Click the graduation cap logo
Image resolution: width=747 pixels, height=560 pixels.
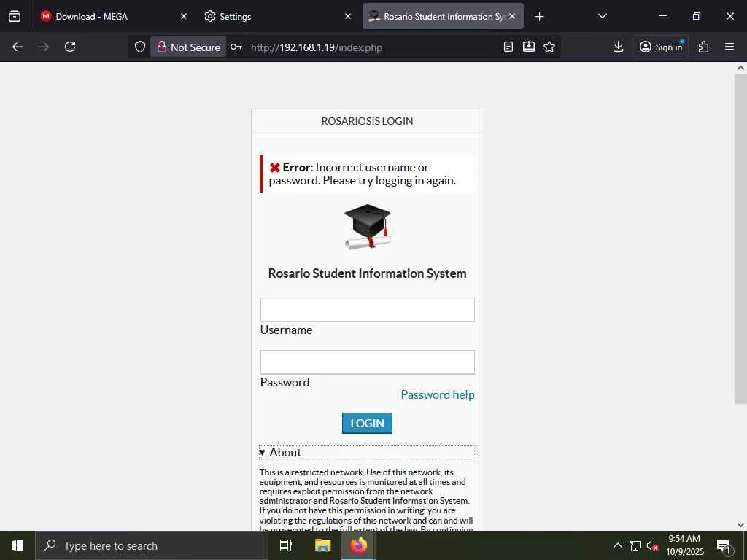coord(368,227)
